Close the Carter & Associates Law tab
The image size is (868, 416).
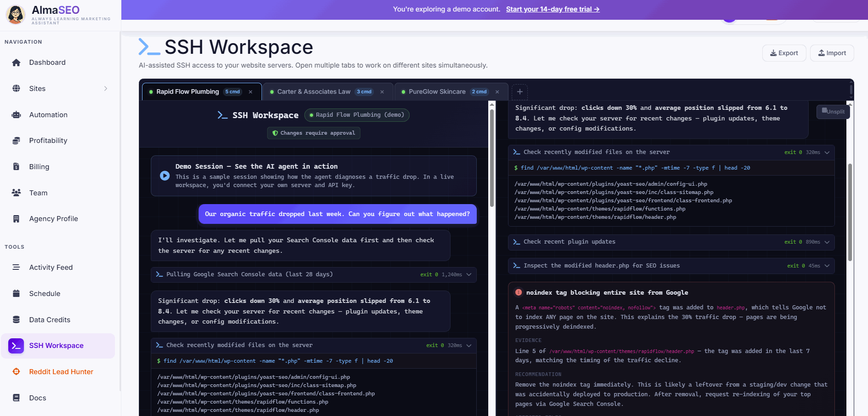tap(382, 92)
